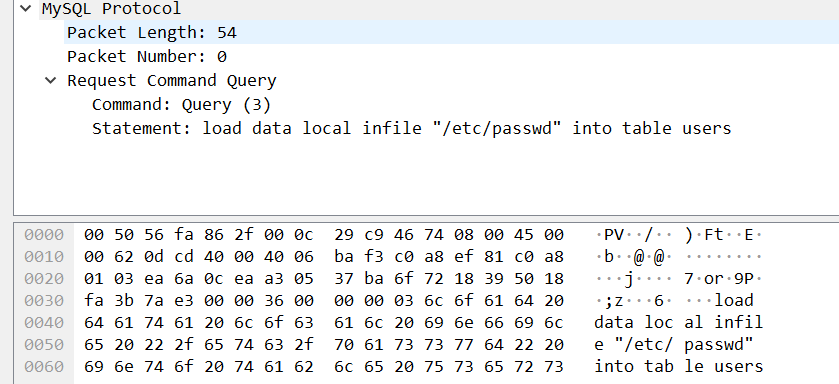
Task: Select the Request Command Query row
Action: coord(452,81)
